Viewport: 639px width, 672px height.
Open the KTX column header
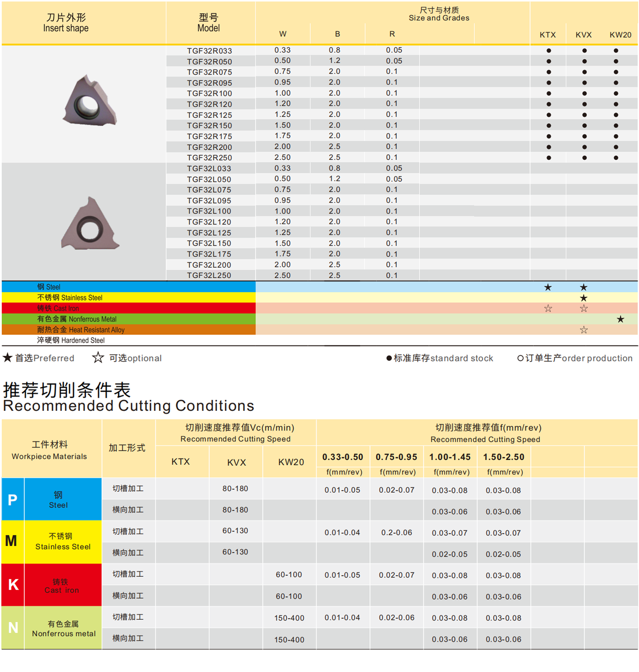(x=548, y=35)
